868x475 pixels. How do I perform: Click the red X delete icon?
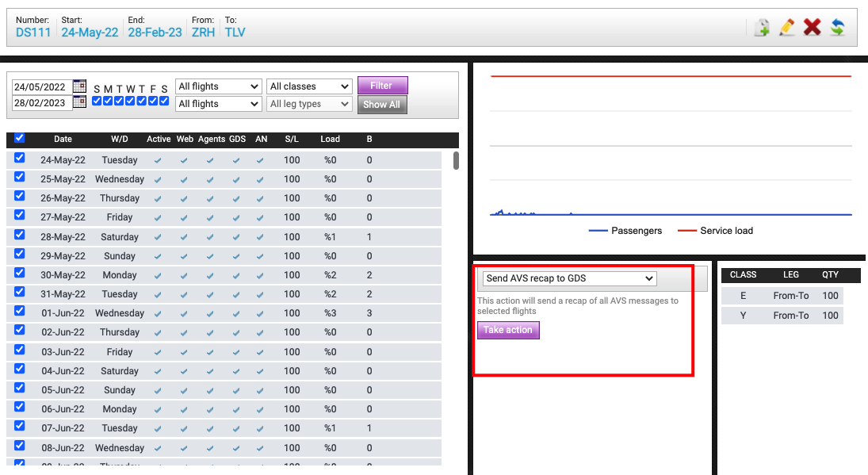tap(812, 27)
